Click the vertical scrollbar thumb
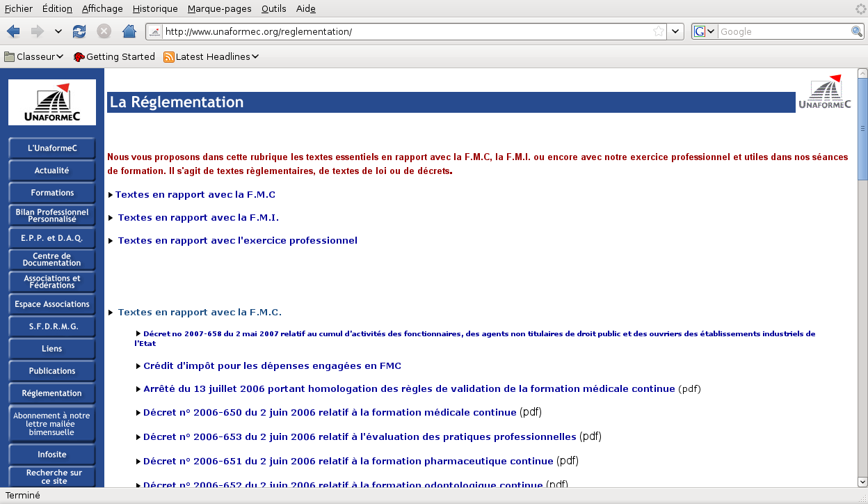Image resolution: width=868 pixels, height=504 pixels. pos(862,129)
